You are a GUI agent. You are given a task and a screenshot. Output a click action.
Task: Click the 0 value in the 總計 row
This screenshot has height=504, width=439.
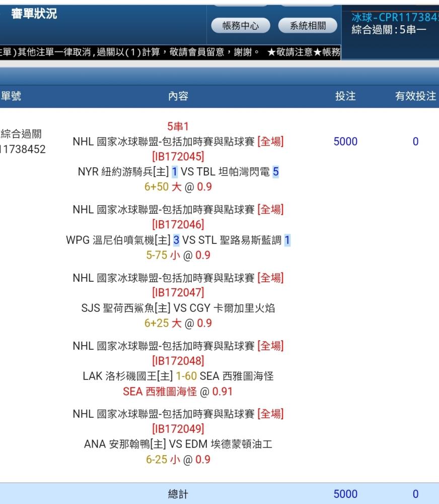click(415, 494)
